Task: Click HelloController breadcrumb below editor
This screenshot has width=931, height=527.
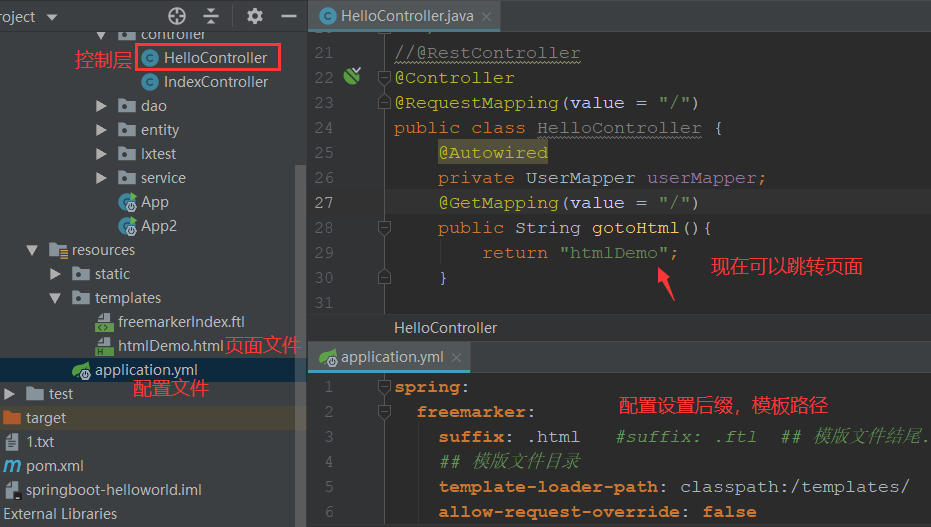Action: click(x=445, y=328)
